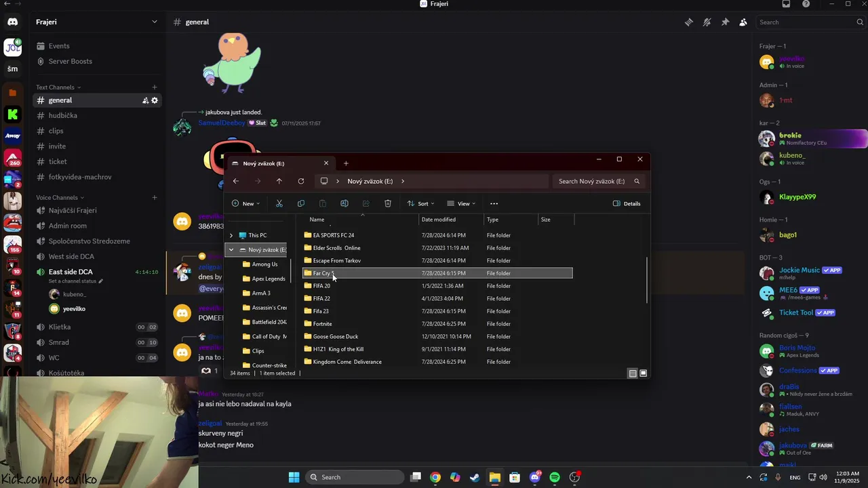Screen dimensions: 868x488
Task: Toggle Discord member list icon
Action: (743, 22)
